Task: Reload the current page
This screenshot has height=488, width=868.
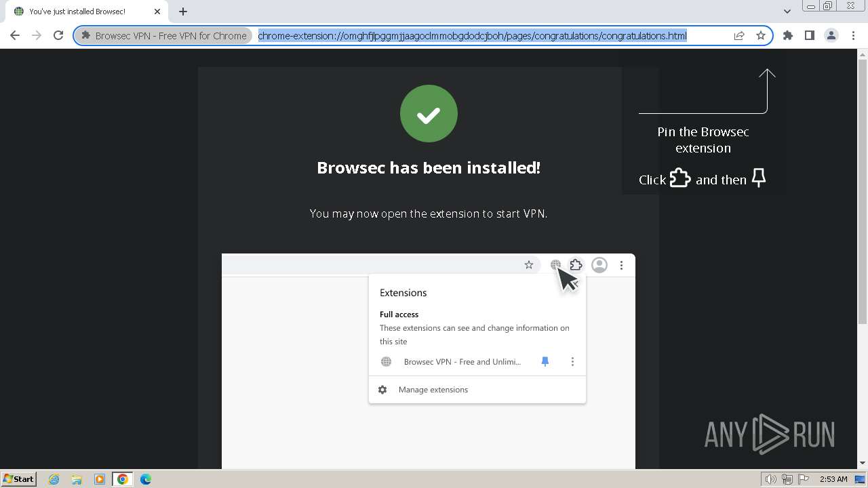Action: (58, 35)
